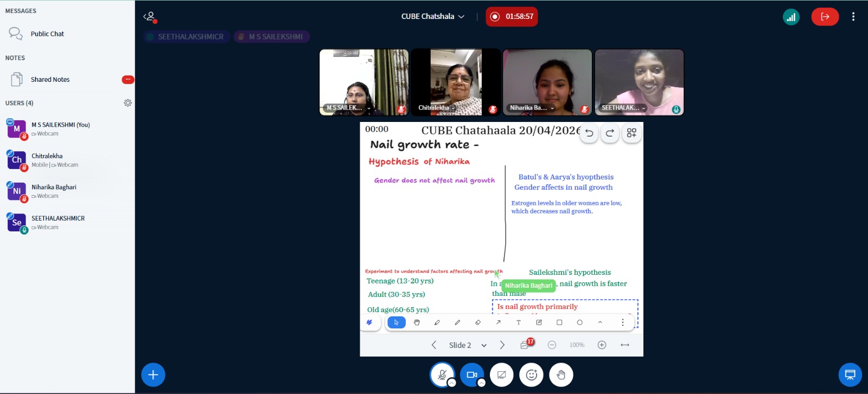
Task: Raise your hand in the meeting
Action: click(x=561, y=375)
